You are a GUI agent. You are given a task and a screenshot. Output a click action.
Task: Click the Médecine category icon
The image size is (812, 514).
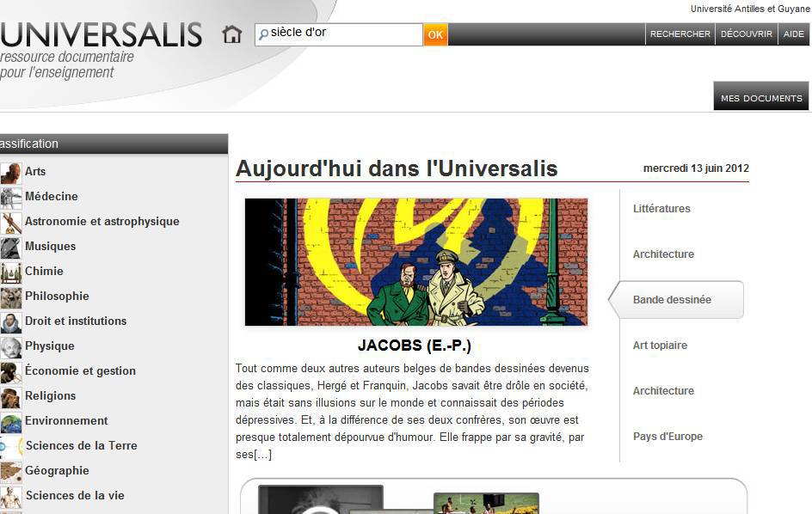point(10,198)
